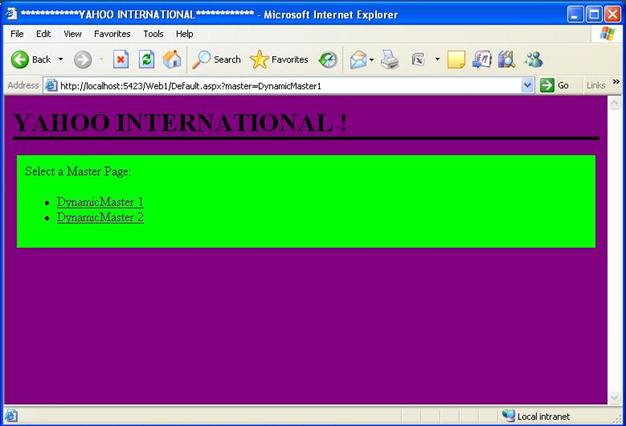Image resolution: width=626 pixels, height=426 pixels.
Task: Click the Go button
Action: tap(555, 85)
